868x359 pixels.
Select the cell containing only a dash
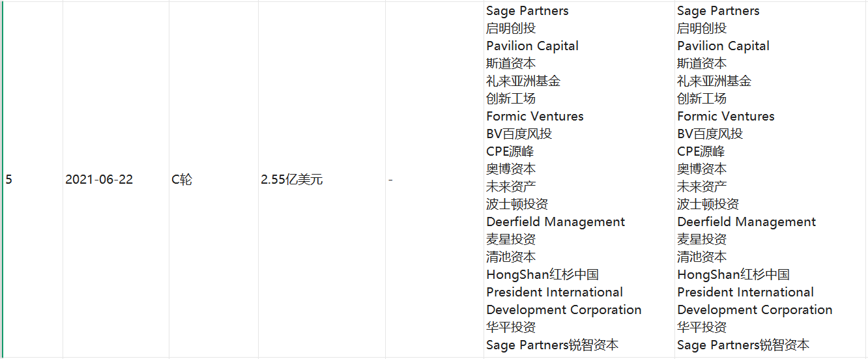click(x=390, y=180)
